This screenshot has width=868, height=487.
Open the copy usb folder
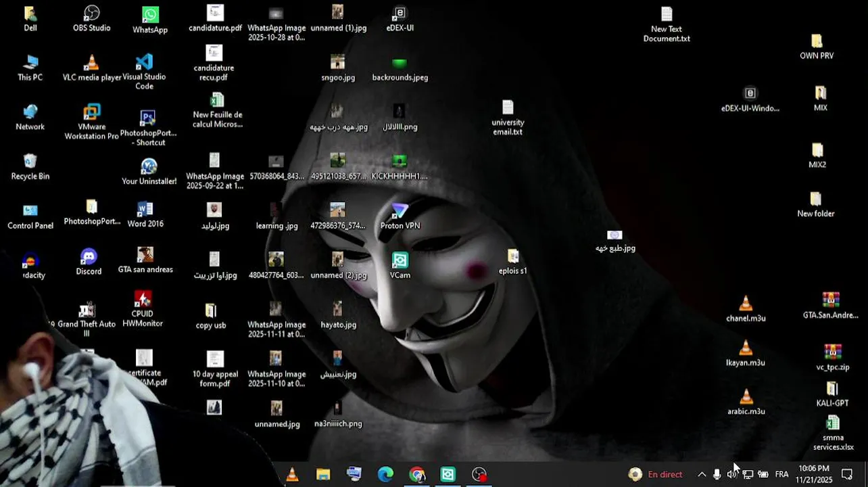click(x=211, y=316)
